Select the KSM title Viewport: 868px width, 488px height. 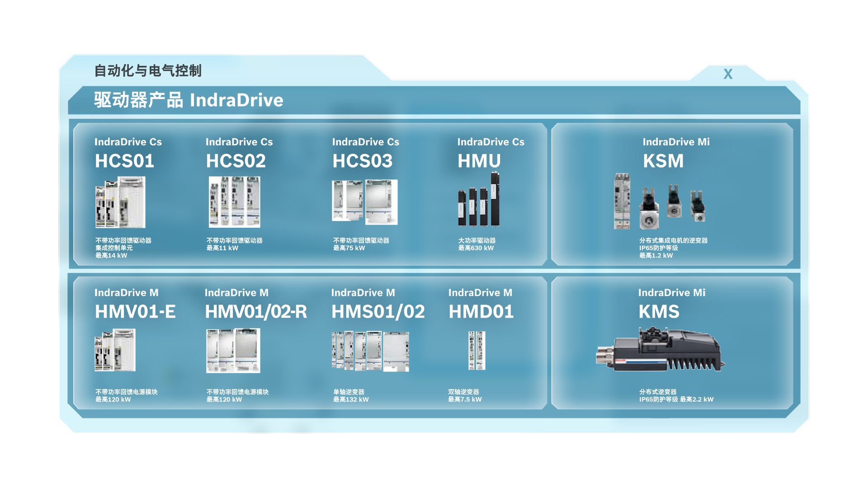[663, 161]
